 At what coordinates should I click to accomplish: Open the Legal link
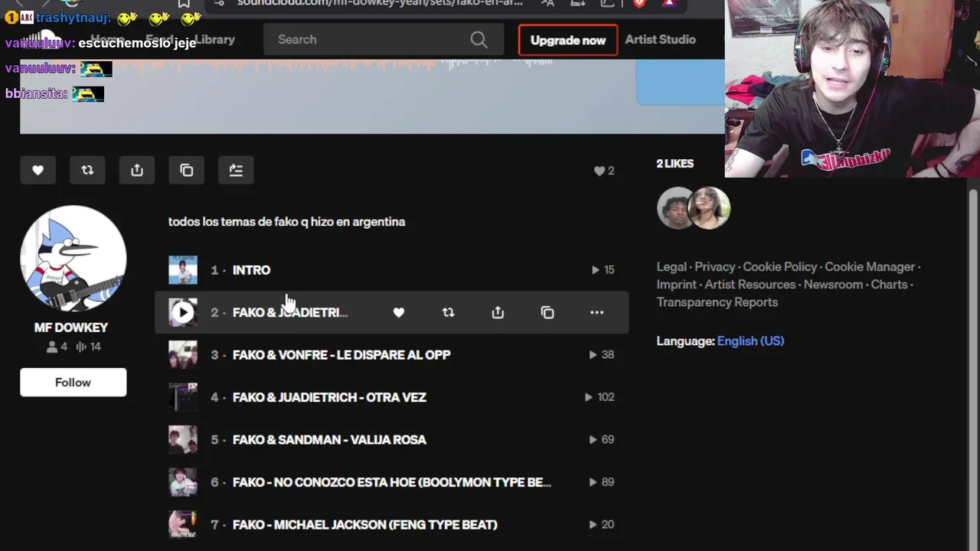(671, 267)
